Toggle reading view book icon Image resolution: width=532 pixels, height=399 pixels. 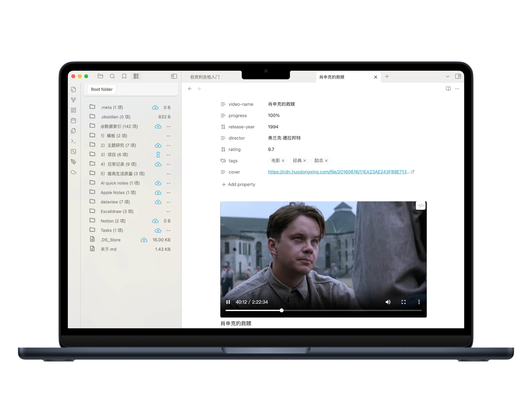tap(448, 89)
